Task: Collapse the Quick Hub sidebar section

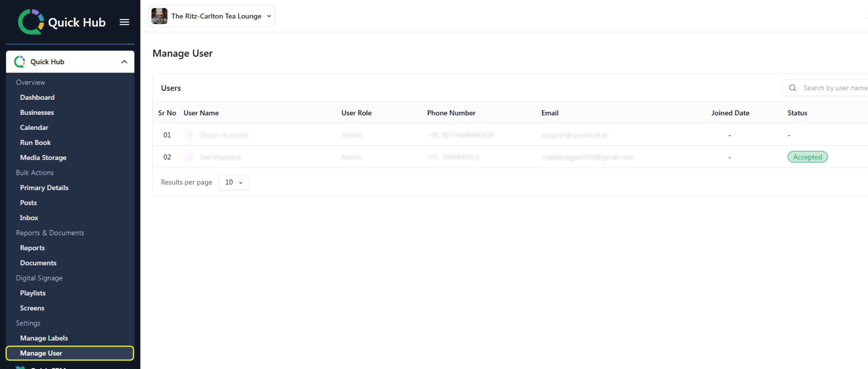Action: (124, 62)
